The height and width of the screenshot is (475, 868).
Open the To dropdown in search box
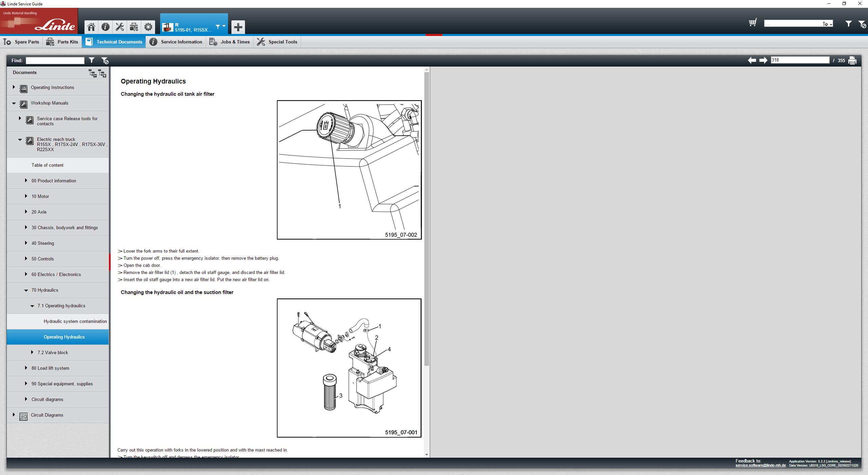(x=827, y=24)
